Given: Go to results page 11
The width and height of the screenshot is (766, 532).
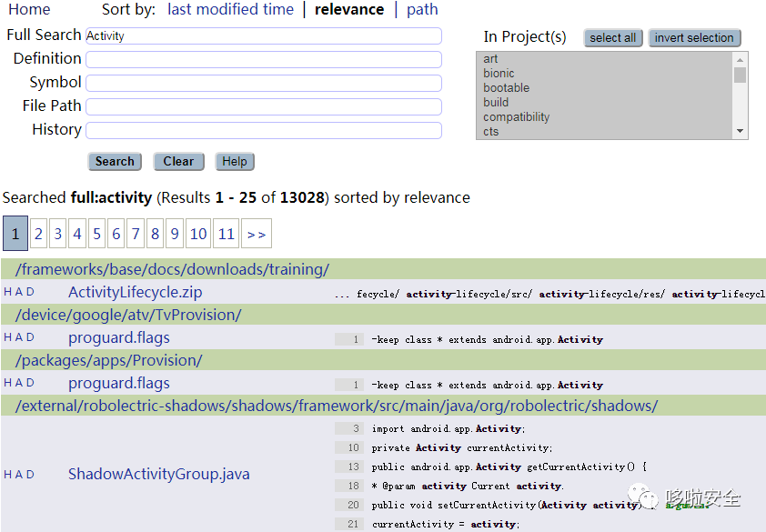Looking at the screenshot, I should click(227, 234).
